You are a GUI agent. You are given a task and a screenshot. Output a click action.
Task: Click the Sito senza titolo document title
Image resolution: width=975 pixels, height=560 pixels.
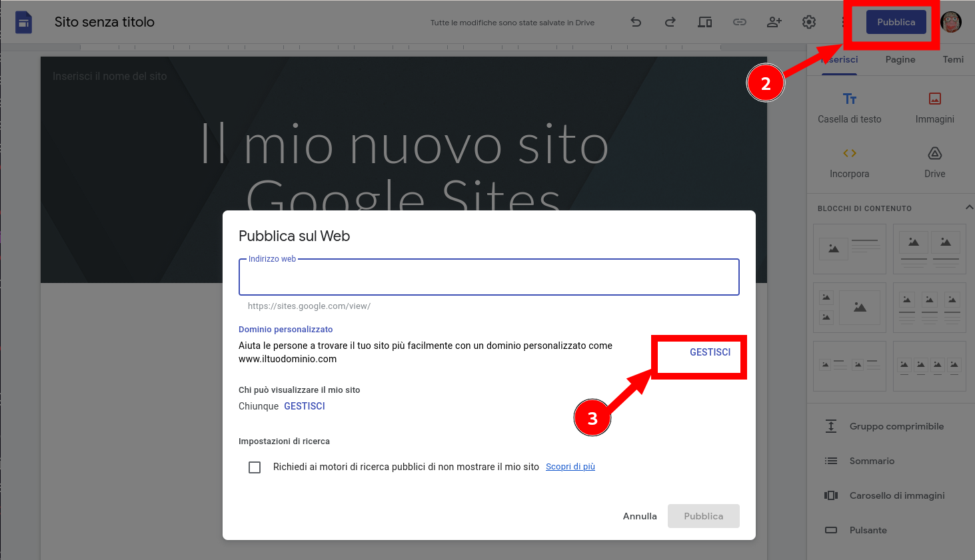pos(105,22)
